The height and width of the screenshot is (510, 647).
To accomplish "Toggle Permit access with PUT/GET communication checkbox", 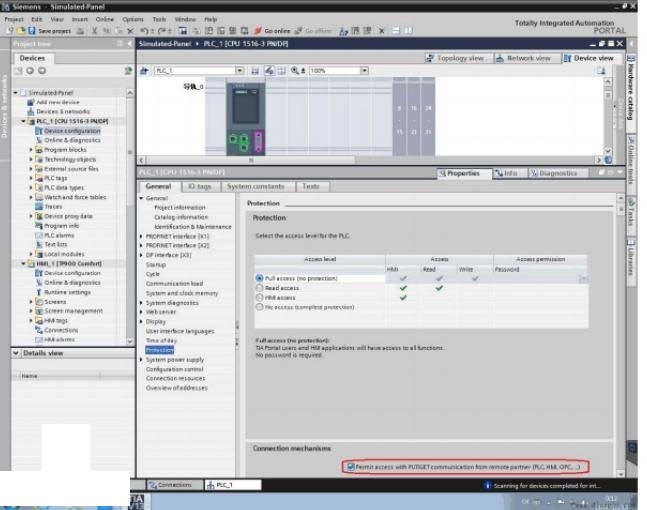I will tap(350, 466).
